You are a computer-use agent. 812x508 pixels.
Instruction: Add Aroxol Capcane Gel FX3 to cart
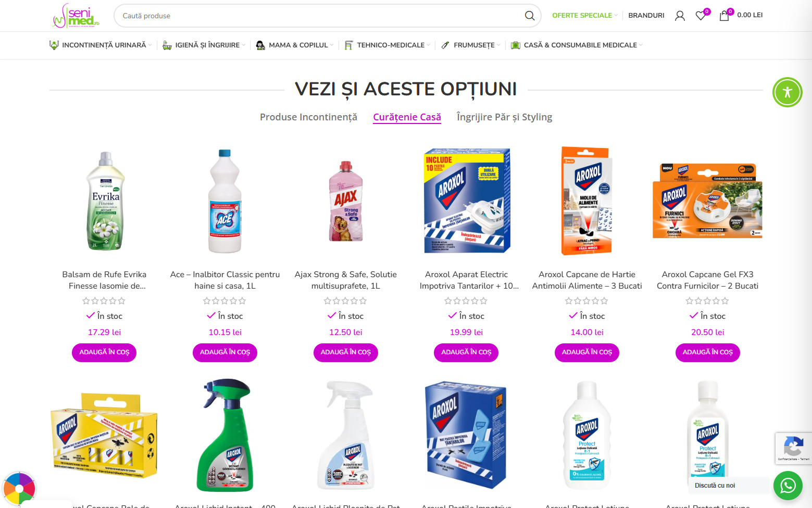[x=707, y=352]
